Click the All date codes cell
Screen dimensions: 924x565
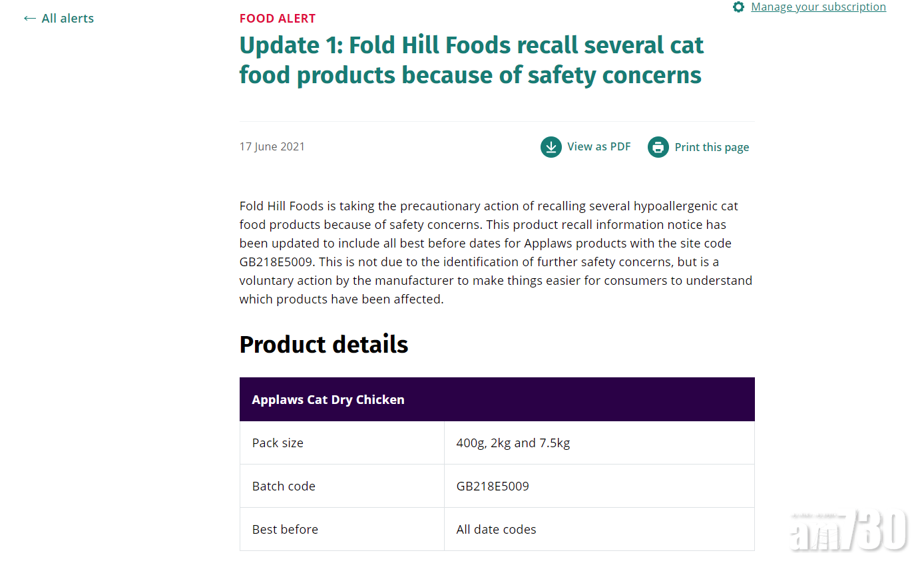pyautogui.click(x=496, y=530)
